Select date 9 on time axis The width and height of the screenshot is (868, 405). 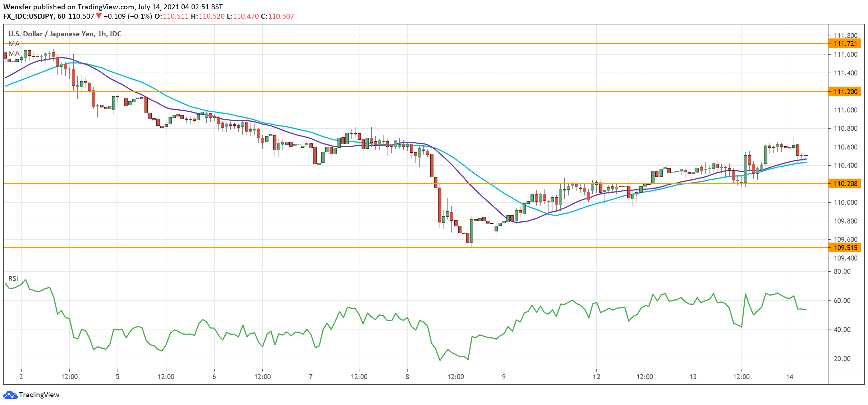(504, 377)
